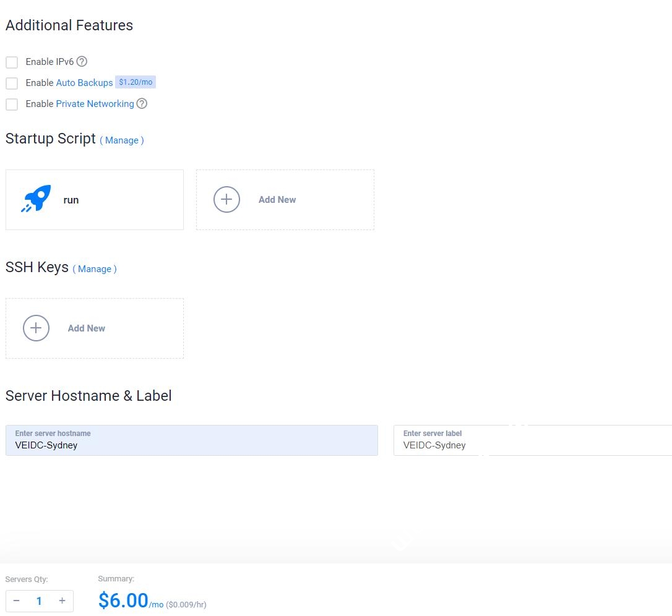Click the servers quantity number field
The image size is (672, 616).
(39, 601)
